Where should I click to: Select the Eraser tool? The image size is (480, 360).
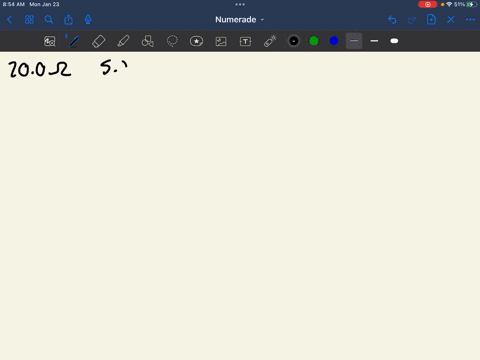coord(99,41)
